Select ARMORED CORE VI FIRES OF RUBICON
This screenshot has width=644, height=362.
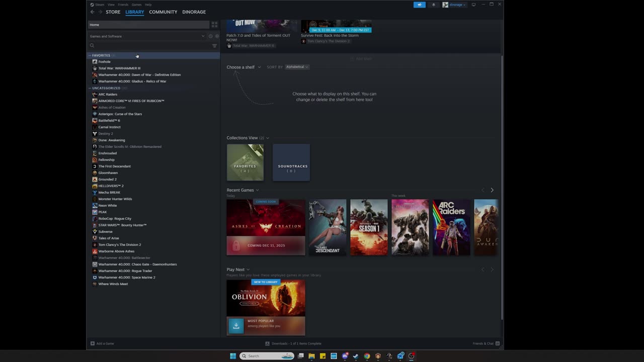tap(131, 101)
